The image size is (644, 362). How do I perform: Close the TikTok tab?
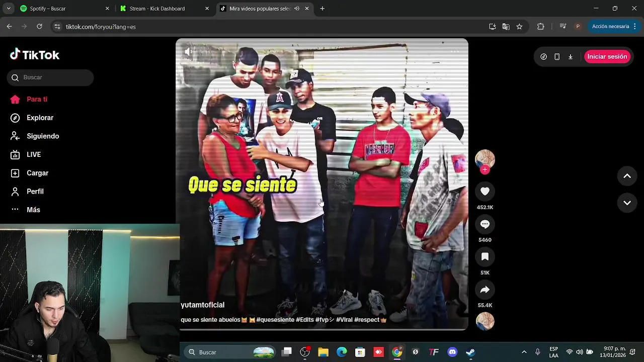coord(307,9)
